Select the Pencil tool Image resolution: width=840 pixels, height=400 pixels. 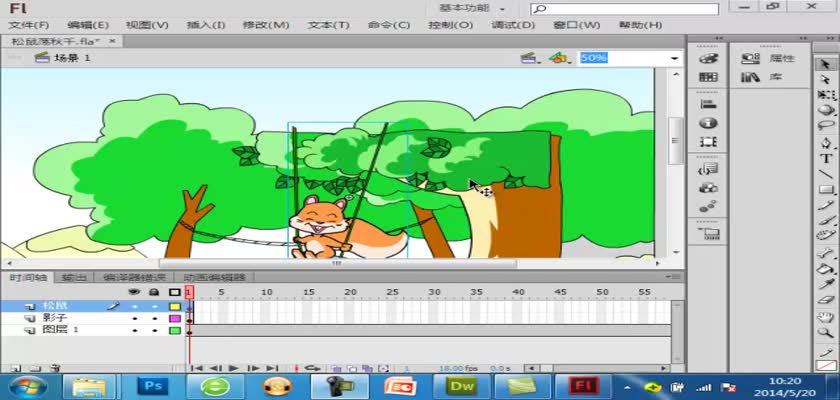point(826,205)
